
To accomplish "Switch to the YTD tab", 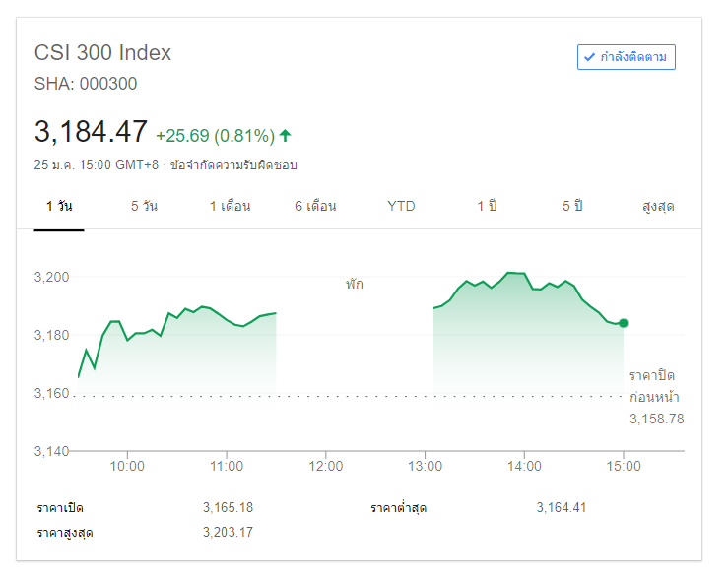I will click(401, 206).
